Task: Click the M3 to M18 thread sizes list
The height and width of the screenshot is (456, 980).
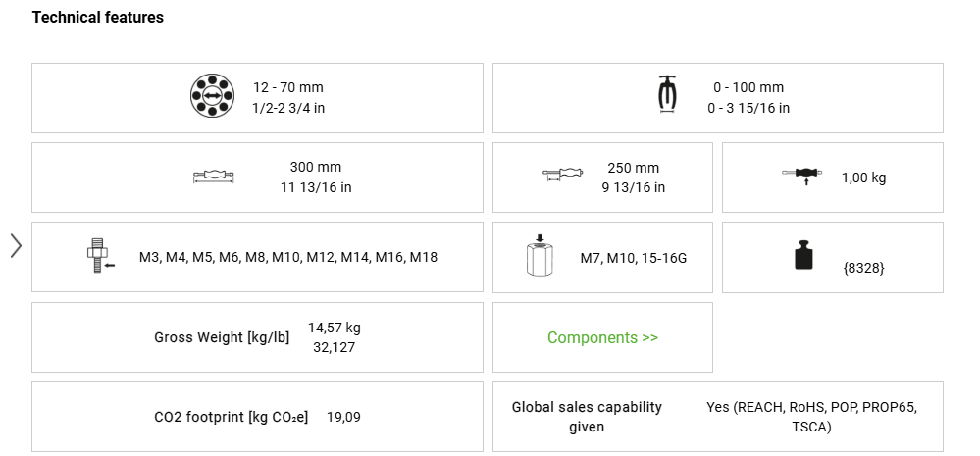Action: coord(288,257)
